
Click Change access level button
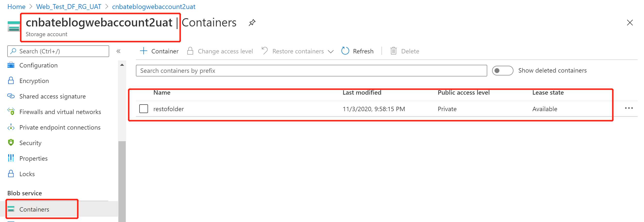click(x=220, y=51)
